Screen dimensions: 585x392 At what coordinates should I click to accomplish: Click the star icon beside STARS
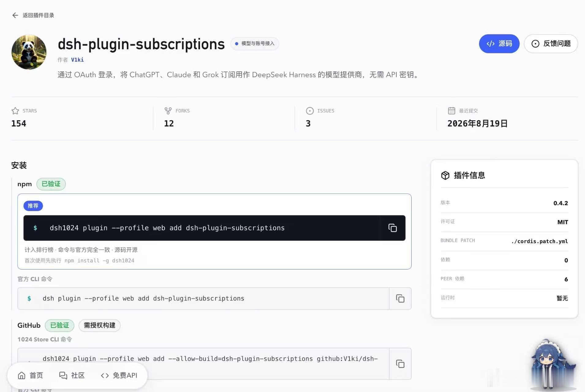pyautogui.click(x=15, y=111)
